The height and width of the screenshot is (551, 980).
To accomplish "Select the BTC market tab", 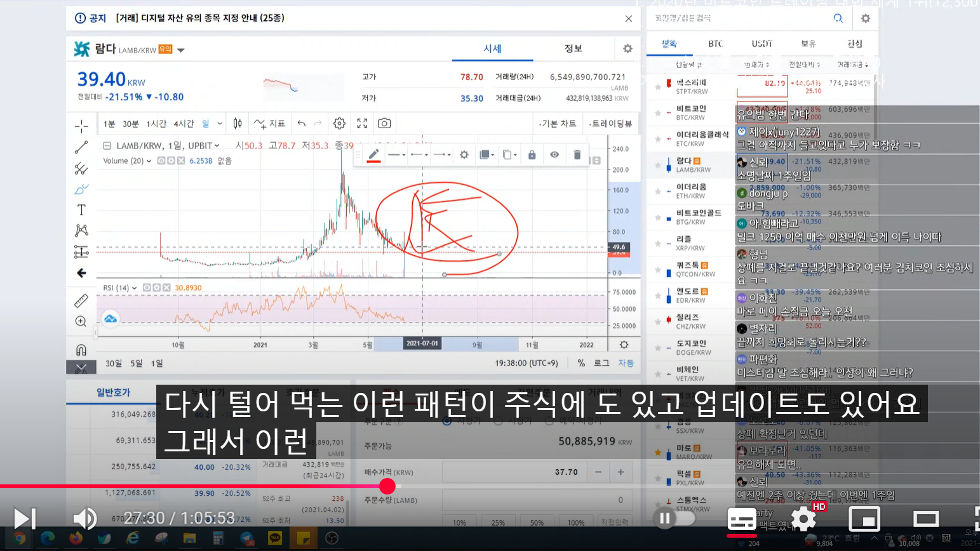I will click(x=716, y=43).
